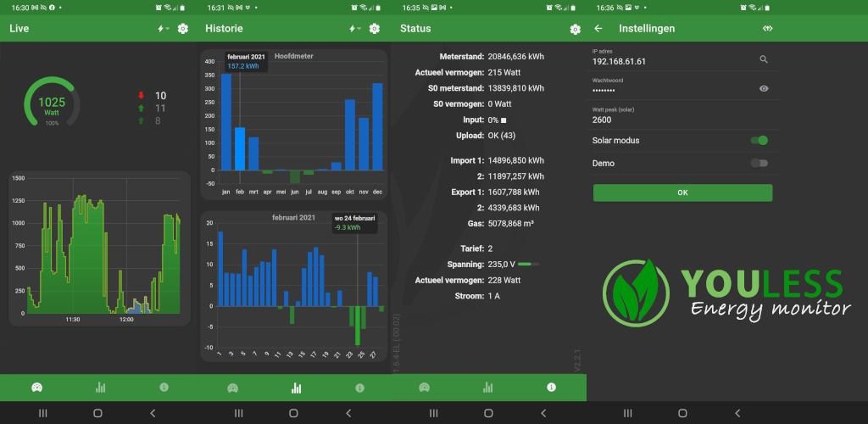Tap the back arrow beside Instellingen
Viewport: 868px width, 424px height.
[x=598, y=28]
